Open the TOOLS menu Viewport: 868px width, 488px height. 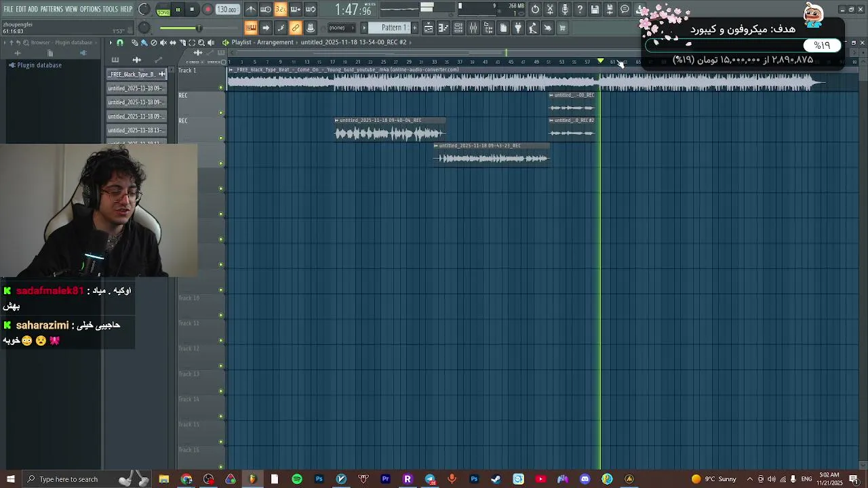pyautogui.click(x=110, y=9)
